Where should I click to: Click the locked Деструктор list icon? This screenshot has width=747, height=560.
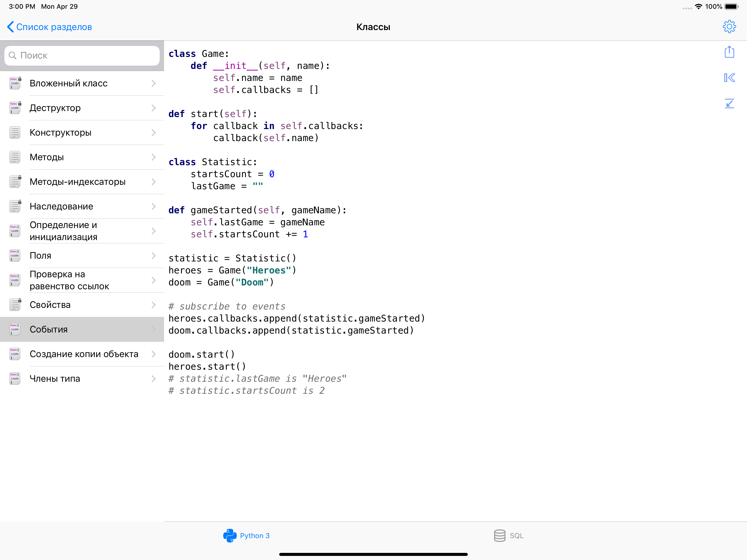tap(15, 108)
